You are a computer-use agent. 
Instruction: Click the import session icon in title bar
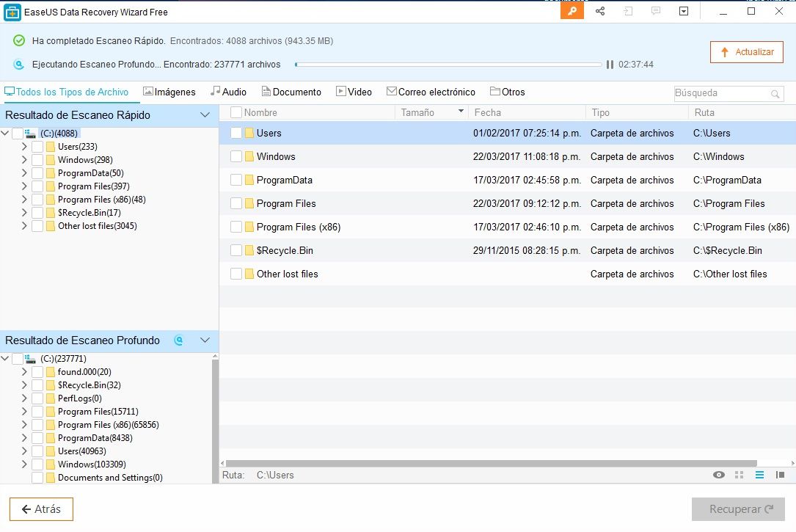[628, 11]
